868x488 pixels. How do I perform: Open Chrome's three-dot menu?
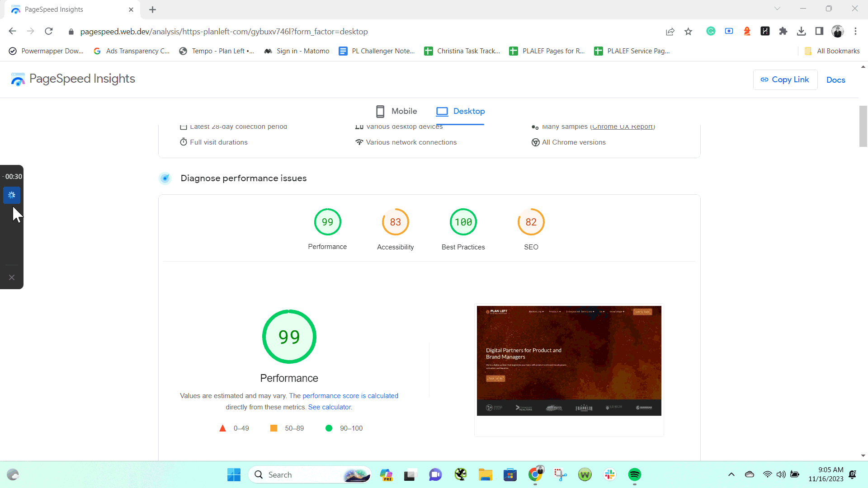pyautogui.click(x=855, y=31)
